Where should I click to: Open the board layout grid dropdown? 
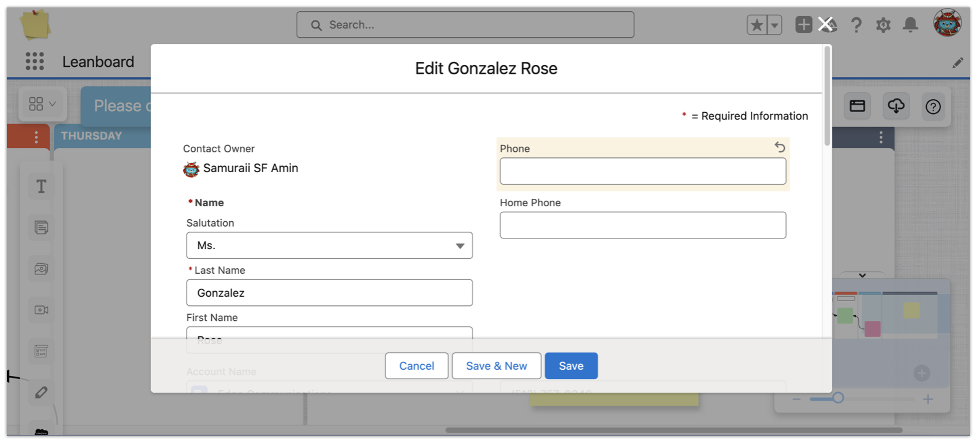point(42,104)
